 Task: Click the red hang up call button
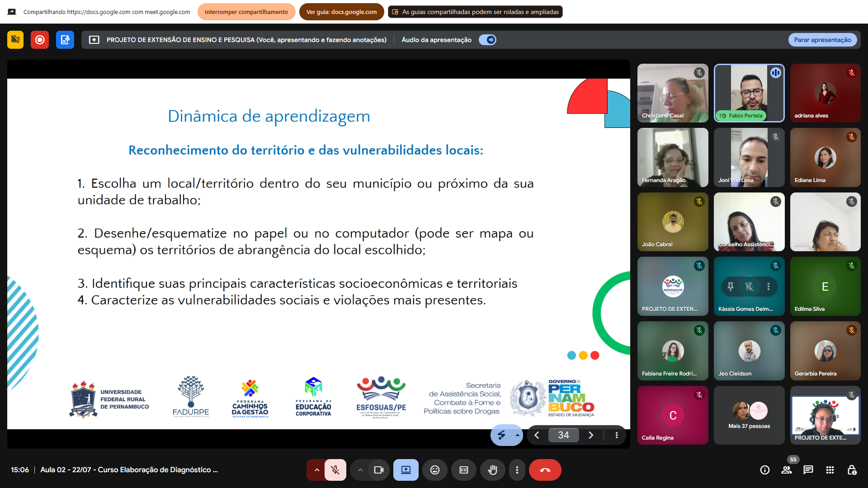point(545,470)
